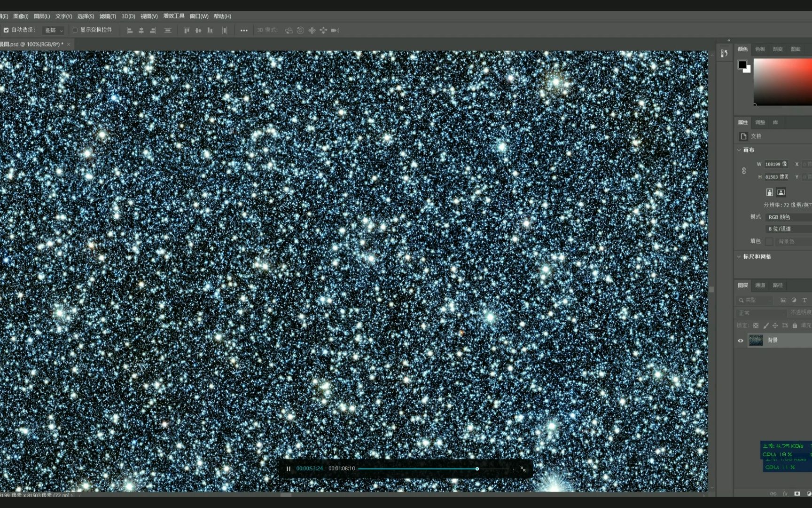
Task: Click the lock image pixels brush icon
Action: point(766,325)
